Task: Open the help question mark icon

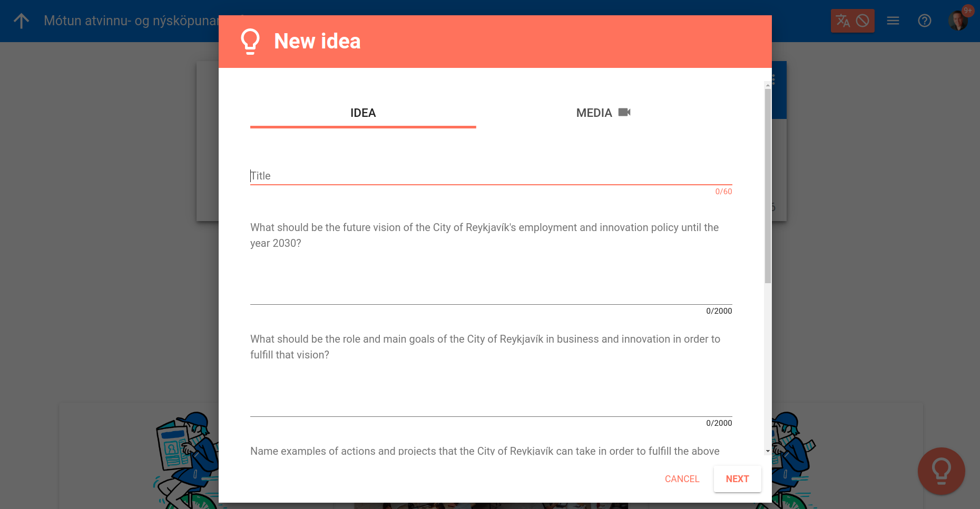Action: [924, 21]
